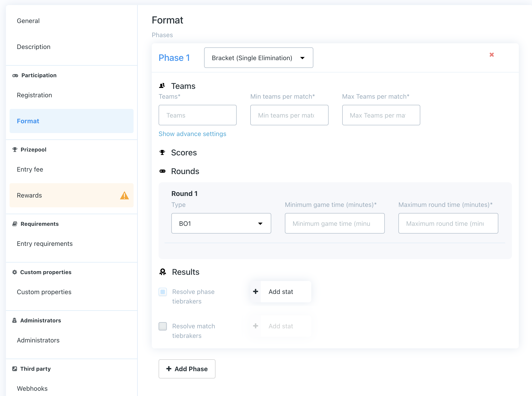
Task: Open the Registration section in sidebar
Action: 35,95
